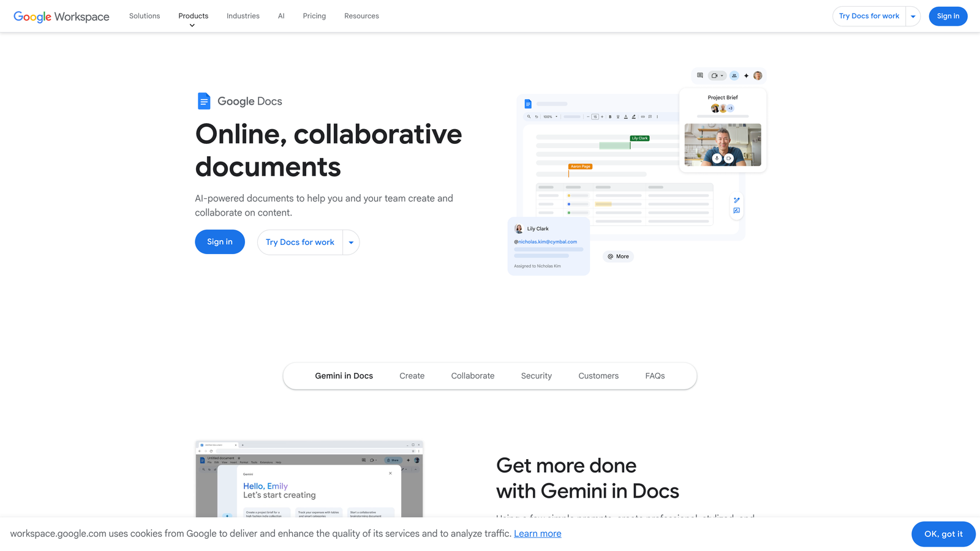Mute the microphone on the video tile
This screenshot has height=551, width=980.
point(717,158)
